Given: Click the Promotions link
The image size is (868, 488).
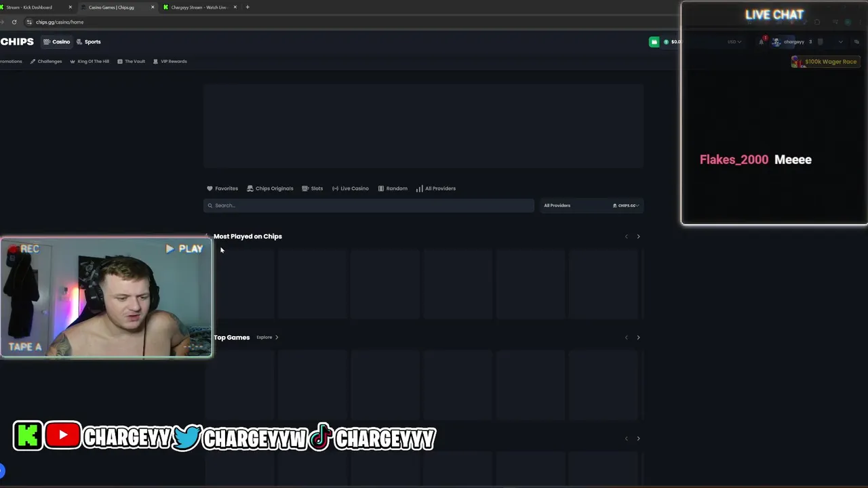Looking at the screenshot, I should pyautogui.click(x=11, y=62).
